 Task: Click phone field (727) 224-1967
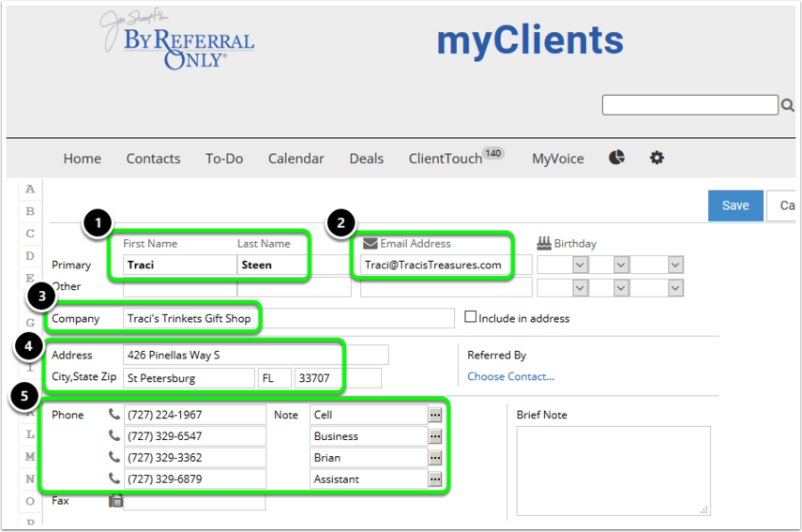point(194,415)
